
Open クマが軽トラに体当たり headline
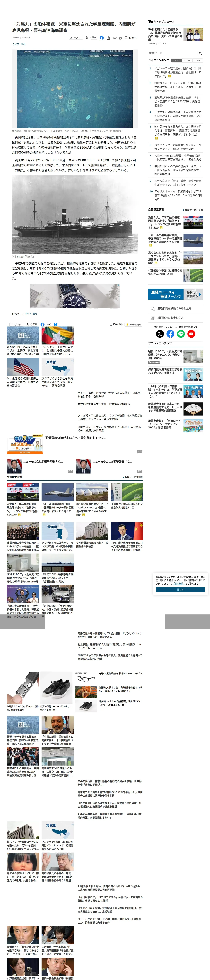(x=110, y=417)
